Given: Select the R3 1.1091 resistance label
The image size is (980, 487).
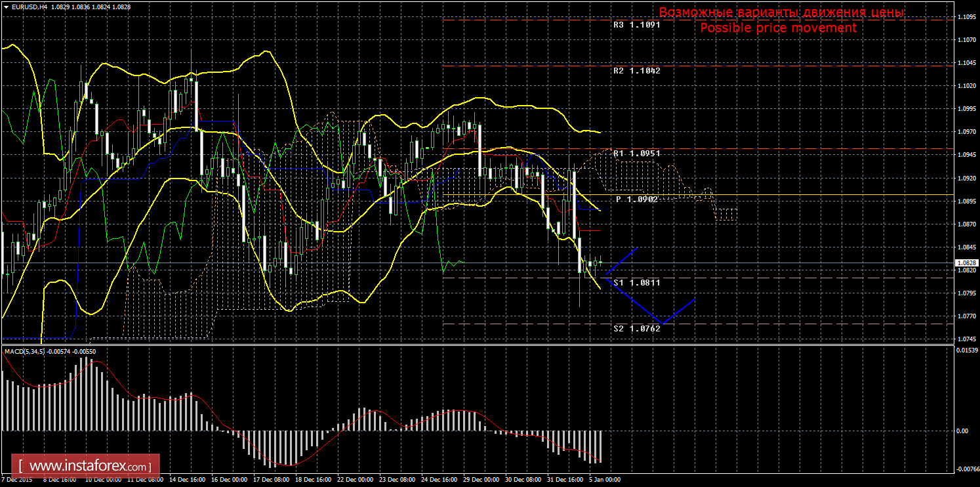Looking at the screenshot, I should [x=636, y=25].
